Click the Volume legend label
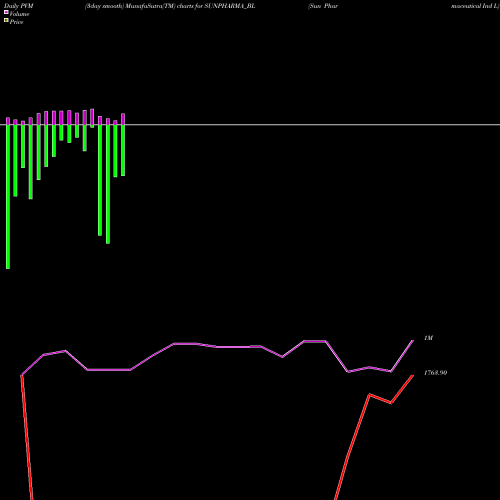The height and width of the screenshot is (500, 500). pyautogui.click(x=19, y=14)
